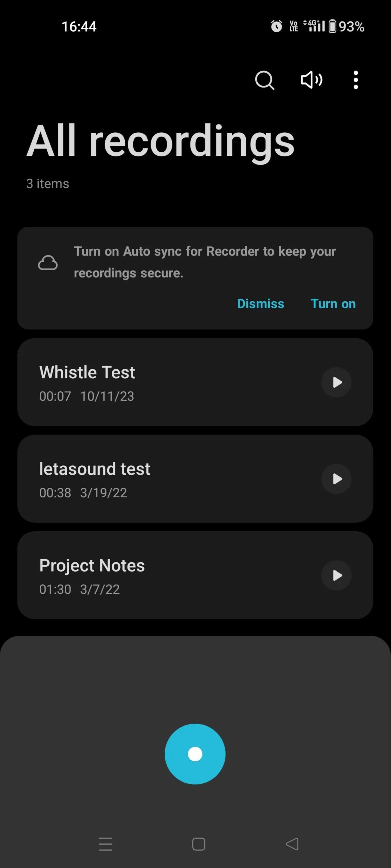
Task: Open the search function
Action: click(265, 80)
